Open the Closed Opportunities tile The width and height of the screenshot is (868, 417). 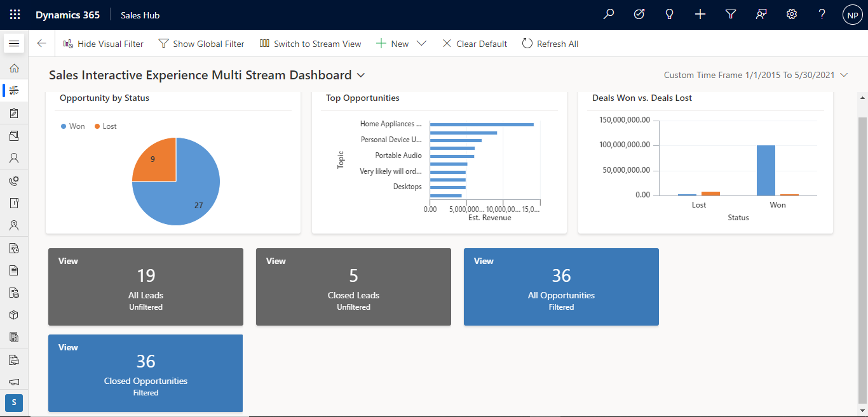pyautogui.click(x=146, y=373)
